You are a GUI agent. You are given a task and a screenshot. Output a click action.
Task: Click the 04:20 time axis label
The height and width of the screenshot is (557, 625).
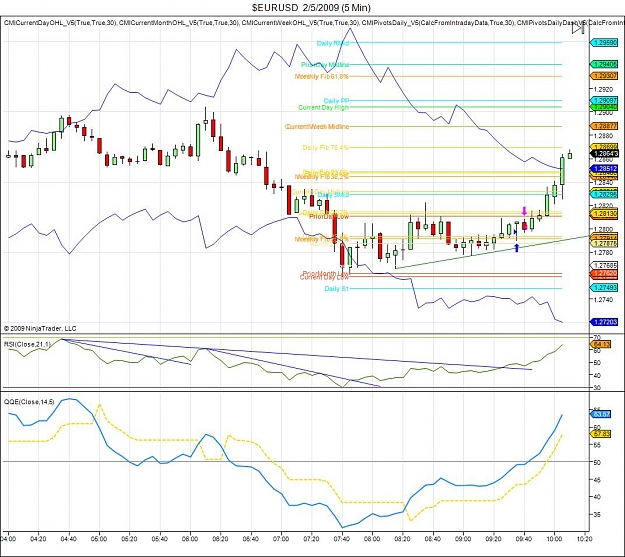point(38,539)
